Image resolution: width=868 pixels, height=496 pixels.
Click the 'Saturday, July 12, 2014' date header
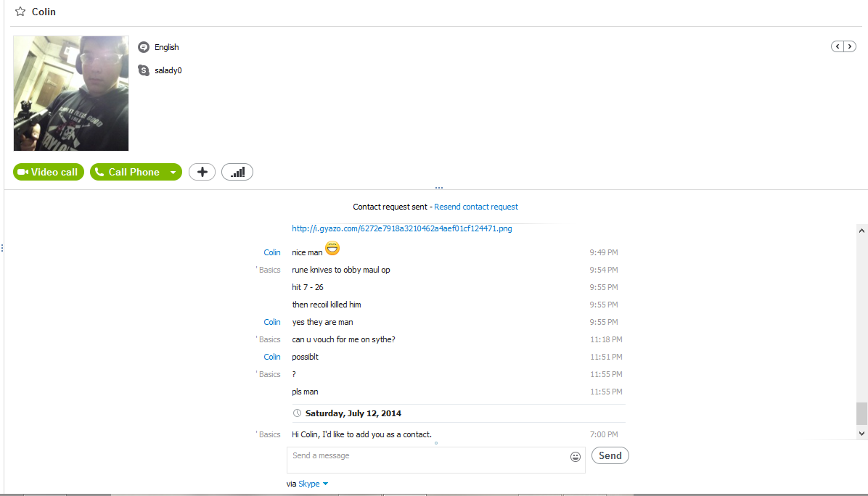coord(353,413)
